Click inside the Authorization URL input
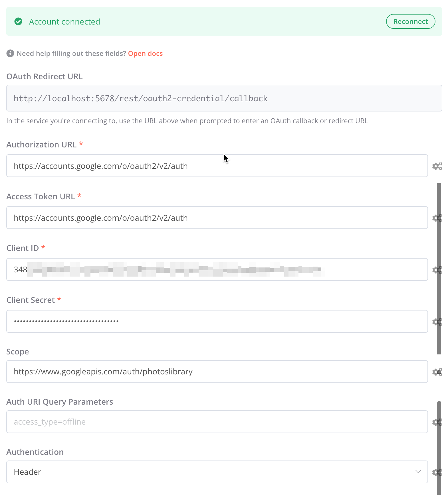448x495 pixels. [x=217, y=166]
